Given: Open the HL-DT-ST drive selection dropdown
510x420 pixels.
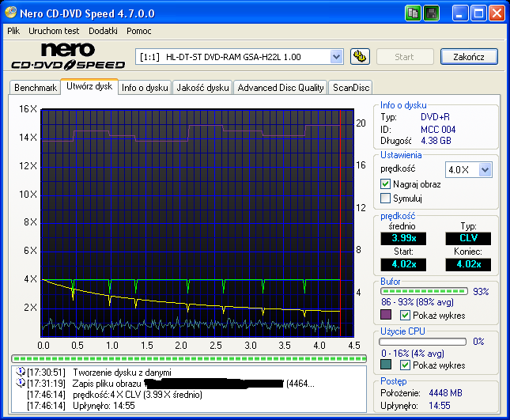Looking at the screenshot, I should click(336, 56).
